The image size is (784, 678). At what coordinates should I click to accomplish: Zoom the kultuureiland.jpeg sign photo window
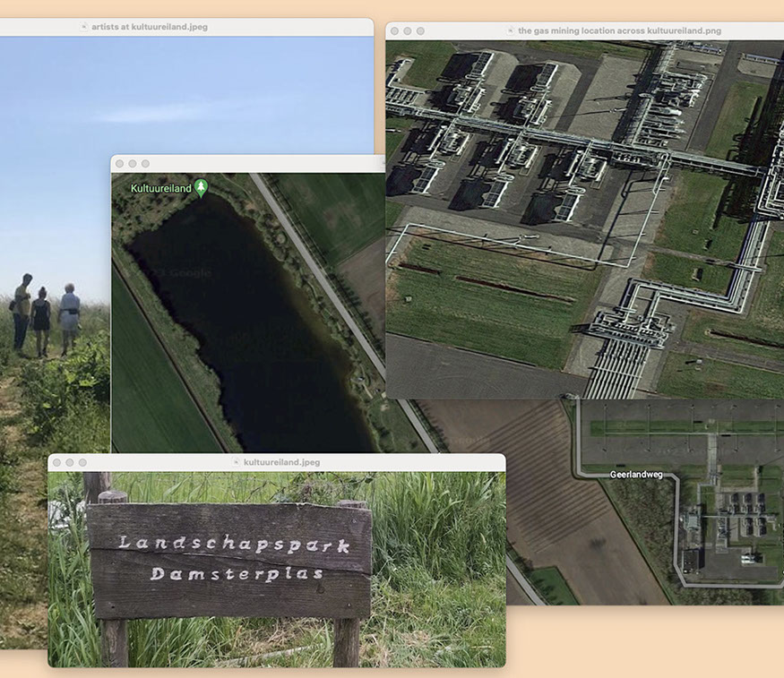pyautogui.click(x=82, y=462)
